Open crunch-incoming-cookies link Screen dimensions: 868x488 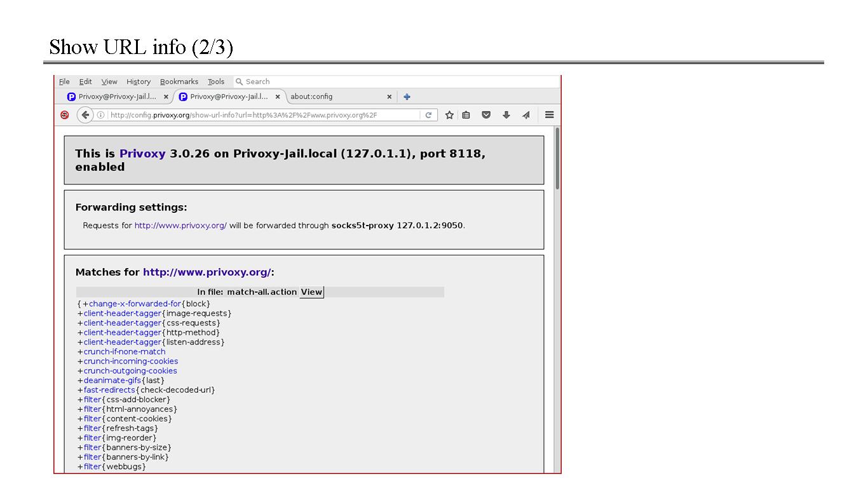pos(131,361)
